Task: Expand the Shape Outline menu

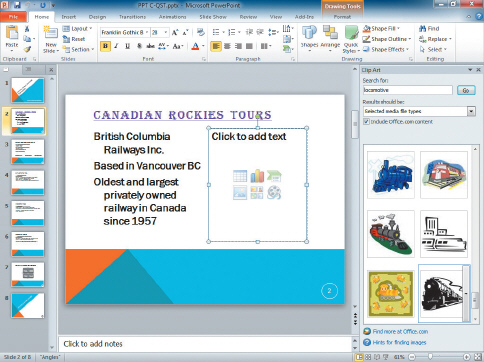Action: [387, 39]
